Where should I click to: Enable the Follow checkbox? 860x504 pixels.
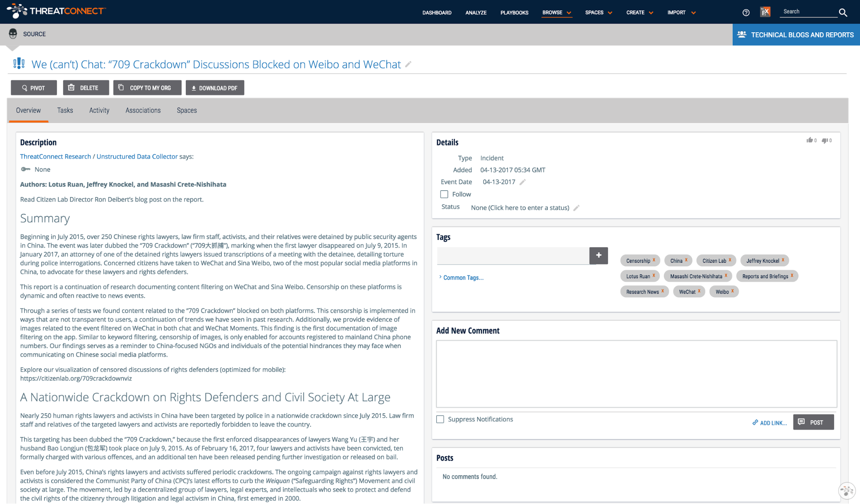(444, 194)
